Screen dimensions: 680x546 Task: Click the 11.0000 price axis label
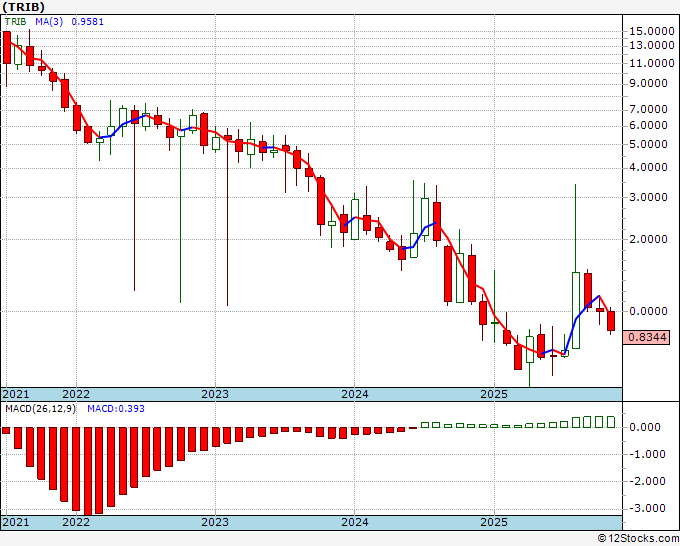click(x=652, y=63)
